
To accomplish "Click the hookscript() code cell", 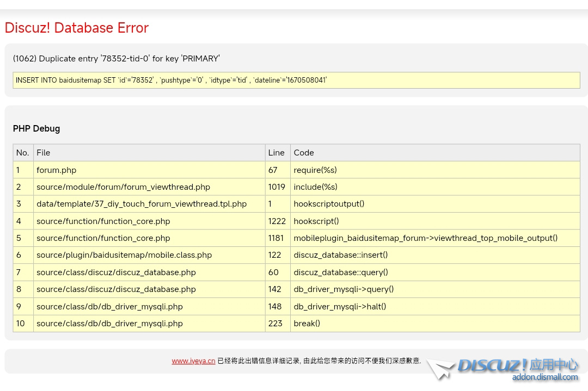I will click(x=435, y=221).
